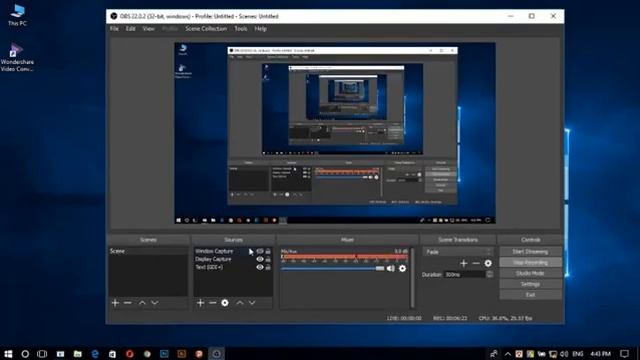The height and width of the screenshot is (360, 640).
Task: Click Start Streaming button
Action: point(530,252)
